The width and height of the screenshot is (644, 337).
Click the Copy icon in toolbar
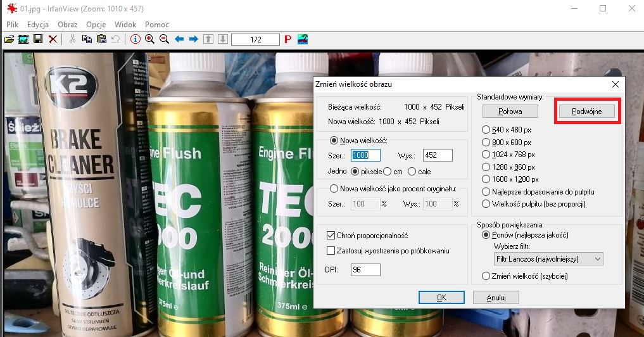(87, 39)
